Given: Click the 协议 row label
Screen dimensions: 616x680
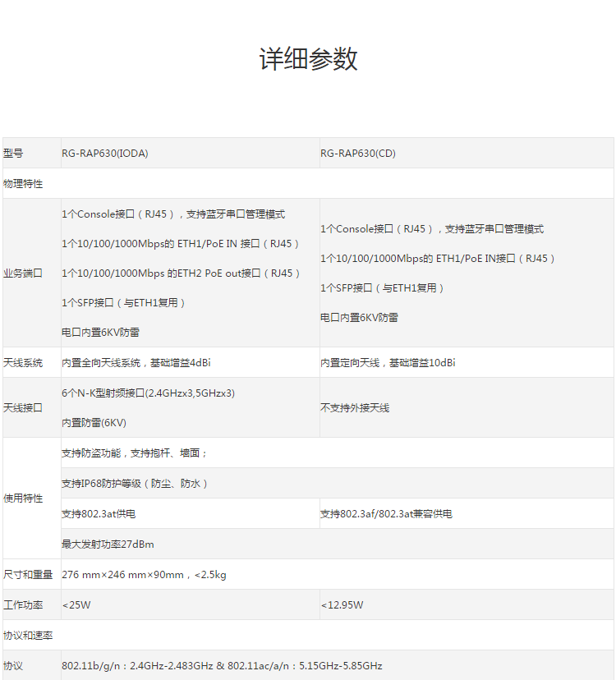Looking at the screenshot, I should 13,666.
